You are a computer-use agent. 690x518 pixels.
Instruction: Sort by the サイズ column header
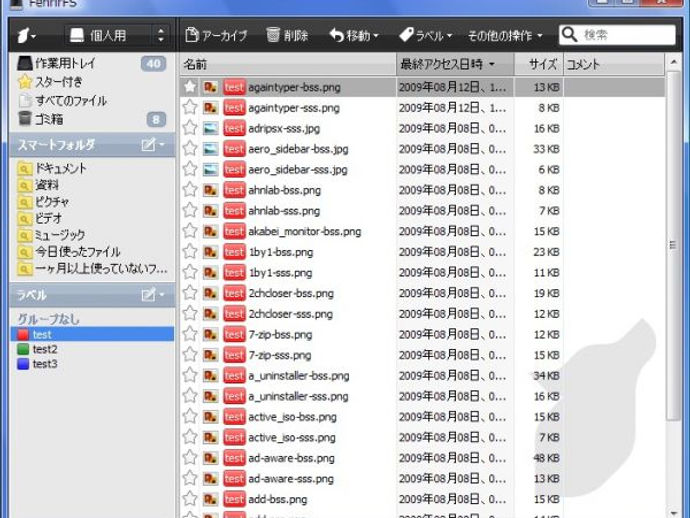[539, 65]
